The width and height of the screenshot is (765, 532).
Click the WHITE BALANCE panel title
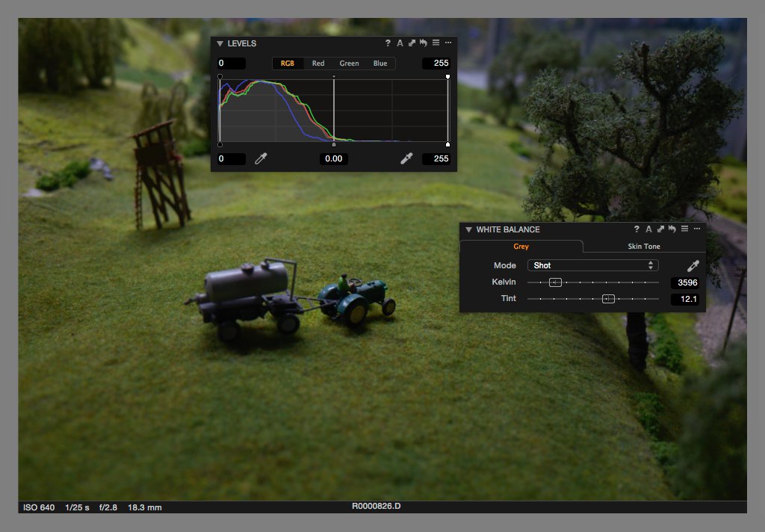(508, 229)
